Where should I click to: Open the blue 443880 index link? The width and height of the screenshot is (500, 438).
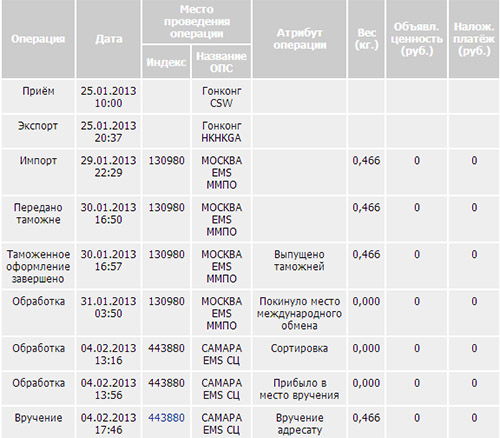tap(166, 417)
